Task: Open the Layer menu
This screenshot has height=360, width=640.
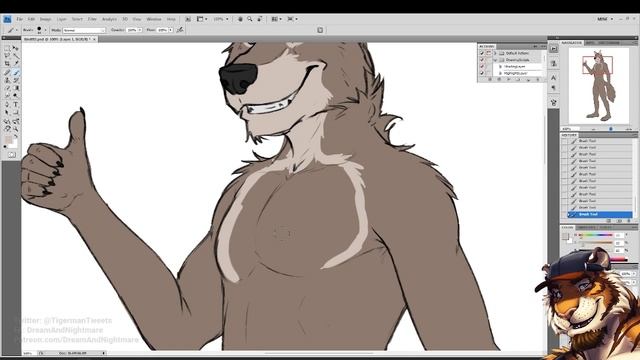Action: 61,19
